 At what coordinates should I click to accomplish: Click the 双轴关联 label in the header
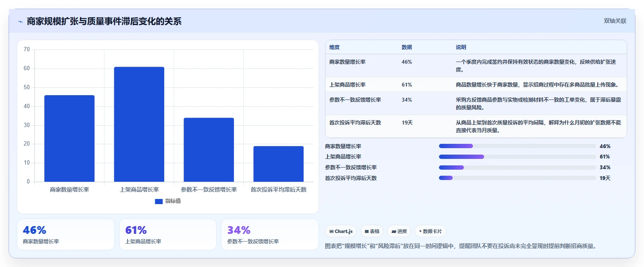[615, 21]
